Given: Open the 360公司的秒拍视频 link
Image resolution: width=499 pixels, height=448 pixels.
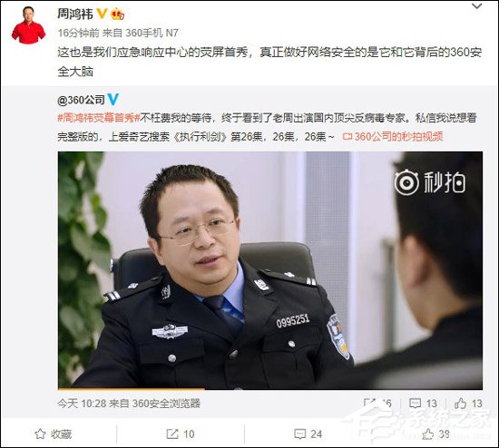Looking at the screenshot, I should click(x=393, y=137).
